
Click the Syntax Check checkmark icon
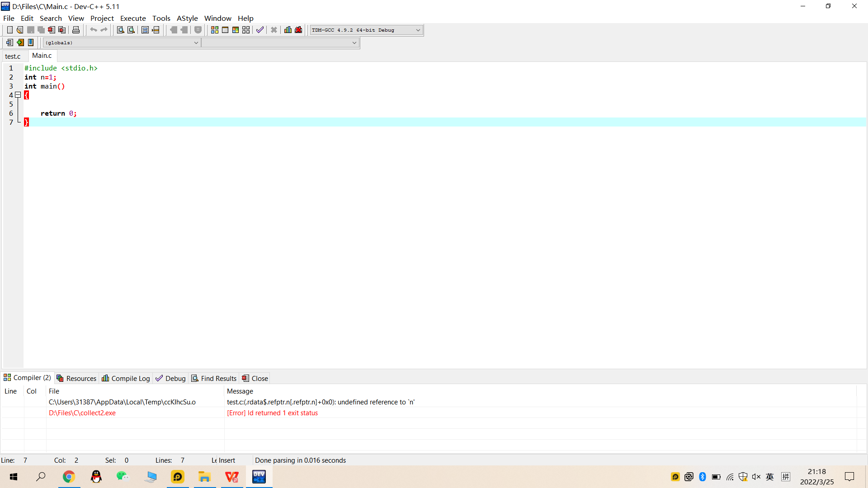point(260,30)
